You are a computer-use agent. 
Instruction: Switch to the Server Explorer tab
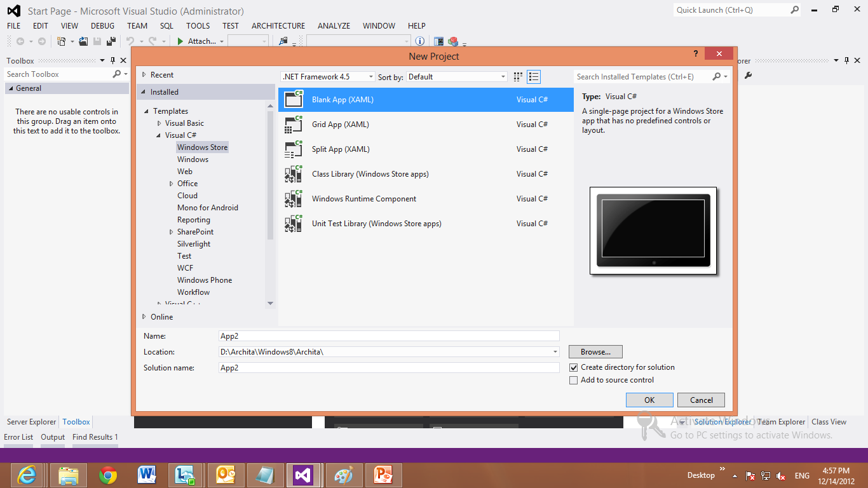coord(31,421)
